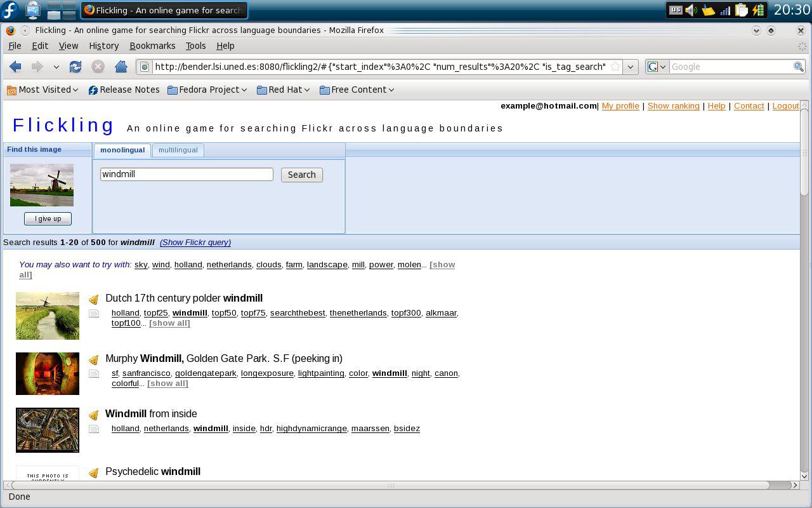This screenshot has height=508, width=812.
Task: Click the tag page icon under Windmill from inside
Action: coord(94,429)
